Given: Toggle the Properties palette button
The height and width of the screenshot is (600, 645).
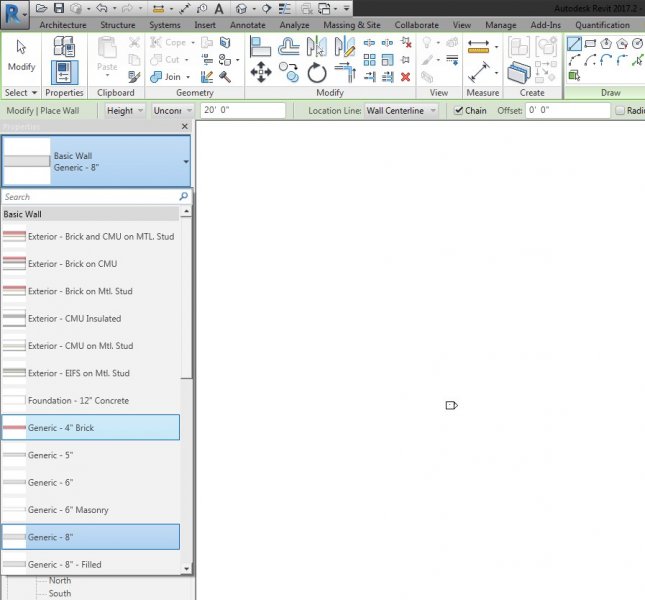Looking at the screenshot, I should [x=64, y=72].
